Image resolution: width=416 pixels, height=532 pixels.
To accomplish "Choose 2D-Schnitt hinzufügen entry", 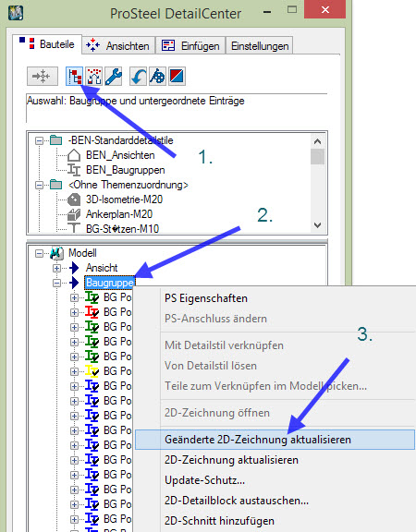I will coord(219,521).
